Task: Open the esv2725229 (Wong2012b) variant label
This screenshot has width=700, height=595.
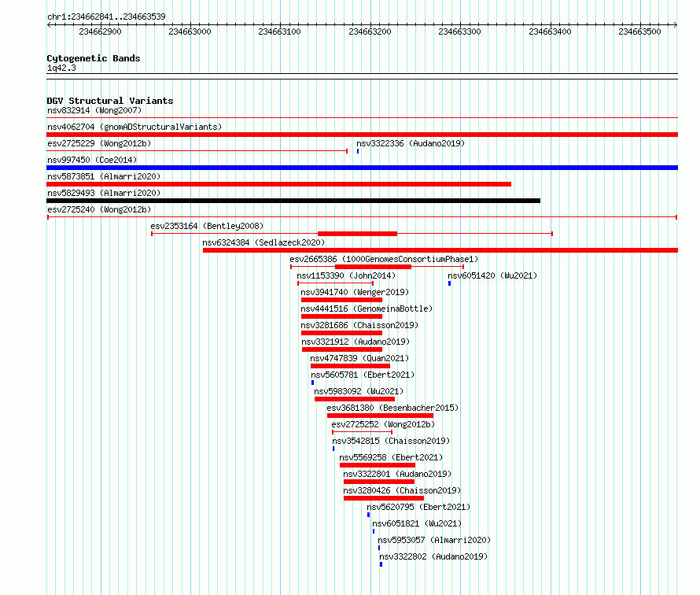Action: click(99, 143)
